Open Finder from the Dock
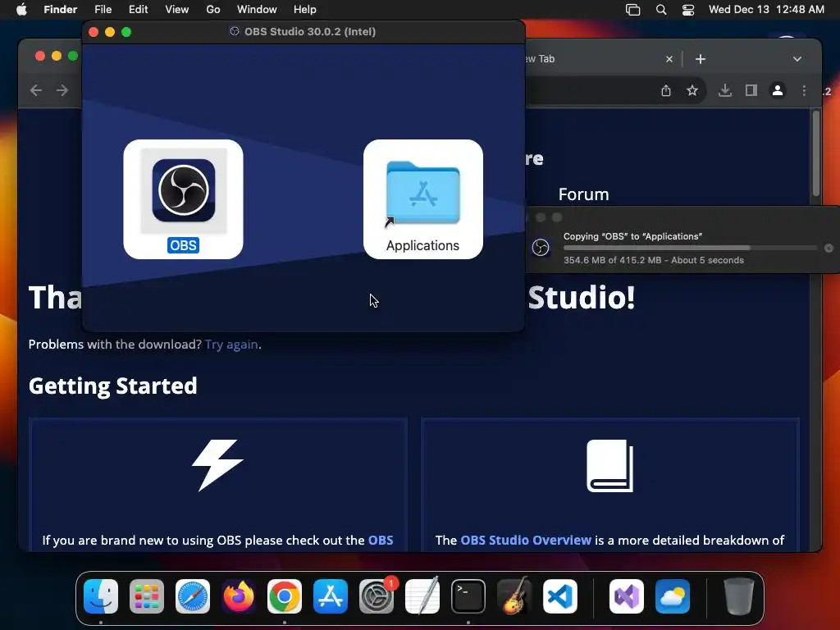840x630 pixels. pos(101,596)
